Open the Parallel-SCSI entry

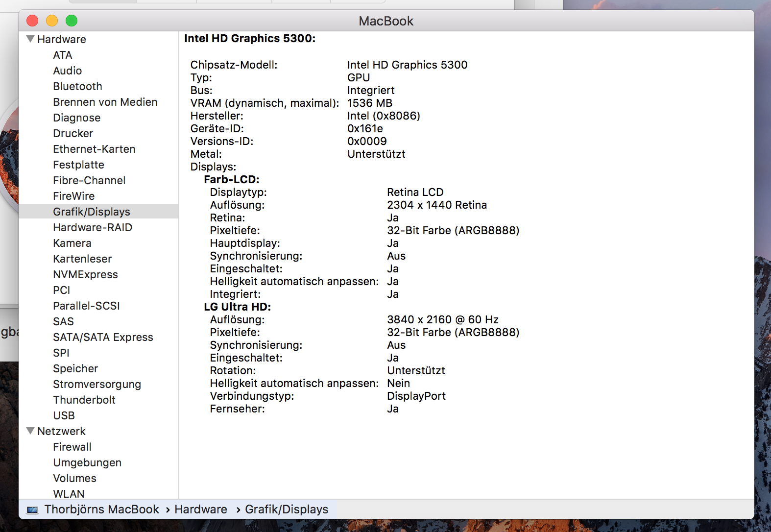[87, 306]
